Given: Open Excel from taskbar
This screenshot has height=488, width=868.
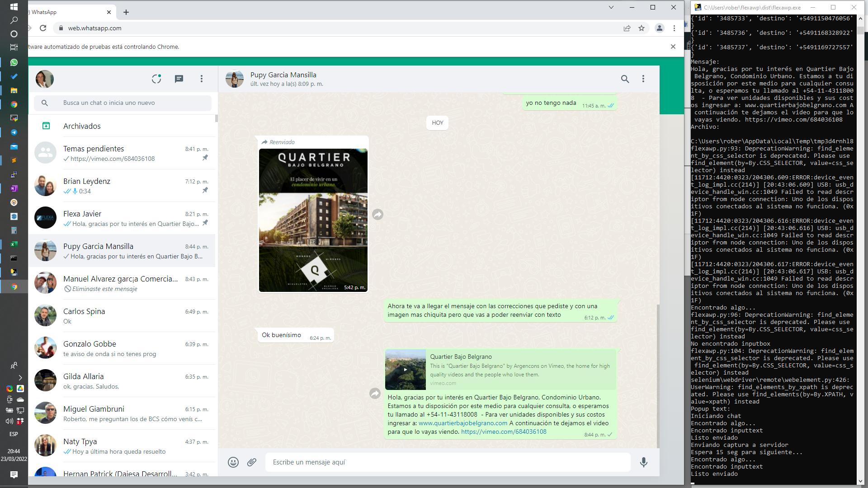Looking at the screenshot, I should [x=14, y=244].
